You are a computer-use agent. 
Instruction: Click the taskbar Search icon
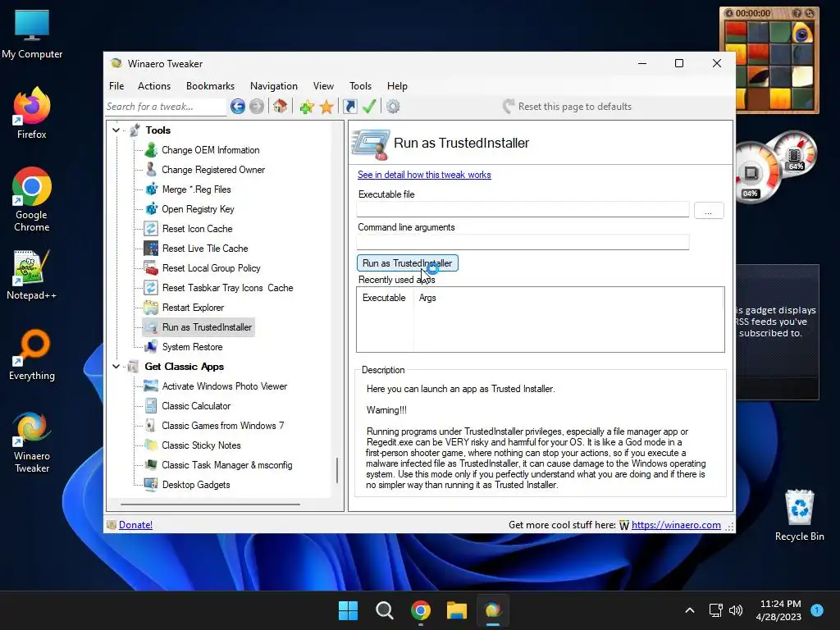pyautogui.click(x=385, y=610)
